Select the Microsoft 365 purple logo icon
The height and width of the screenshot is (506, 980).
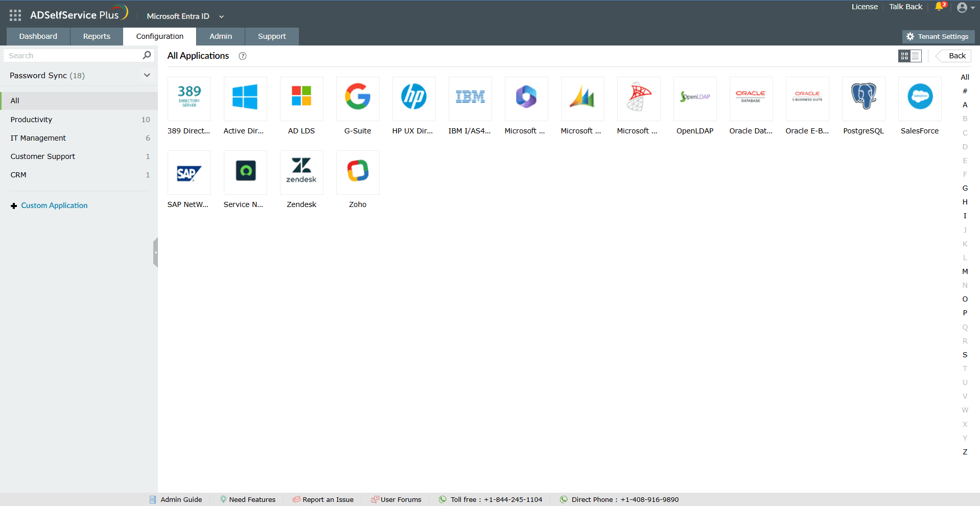[x=526, y=98]
